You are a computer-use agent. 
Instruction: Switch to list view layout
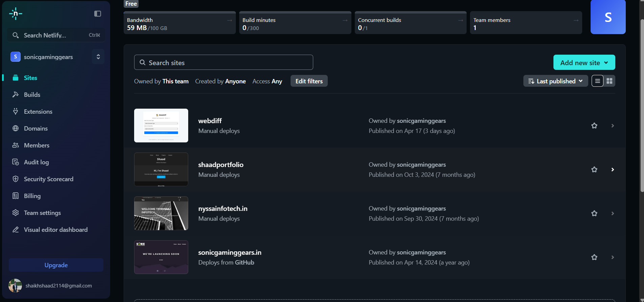click(x=597, y=81)
